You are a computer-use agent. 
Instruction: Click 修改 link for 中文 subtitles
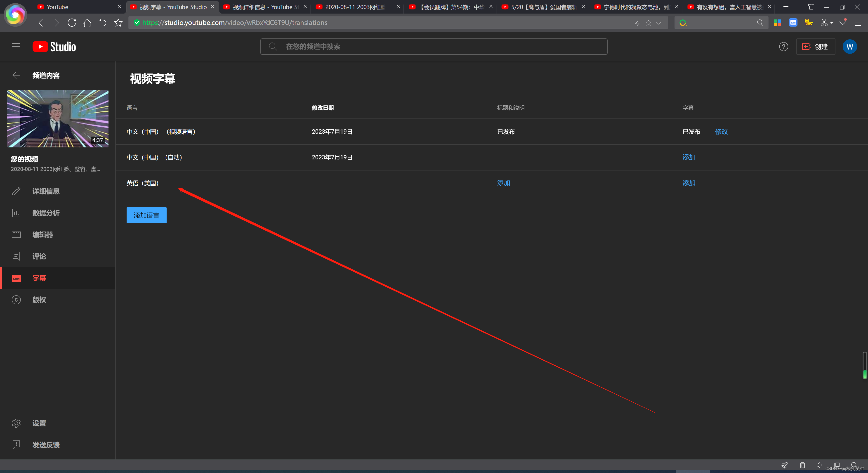click(x=721, y=132)
